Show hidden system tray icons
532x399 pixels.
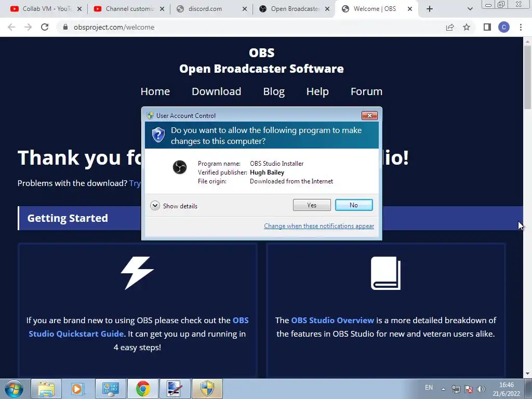pos(443,389)
